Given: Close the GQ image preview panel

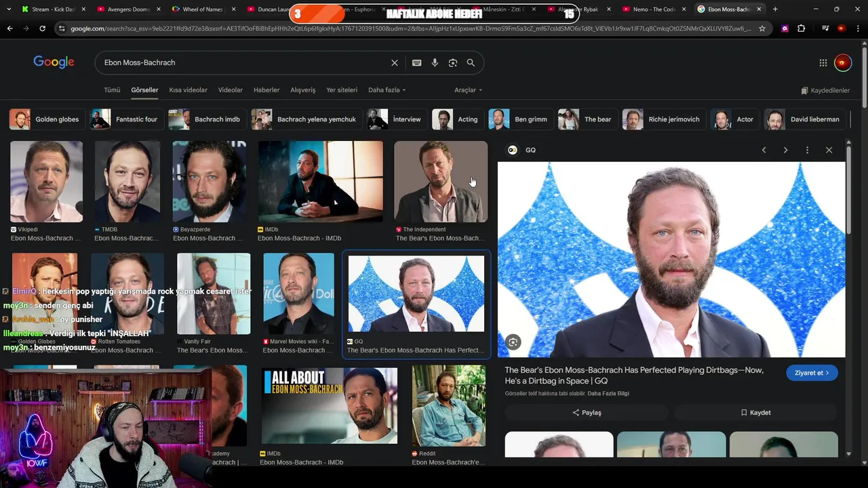Looking at the screenshot, I should click(829, 150).
